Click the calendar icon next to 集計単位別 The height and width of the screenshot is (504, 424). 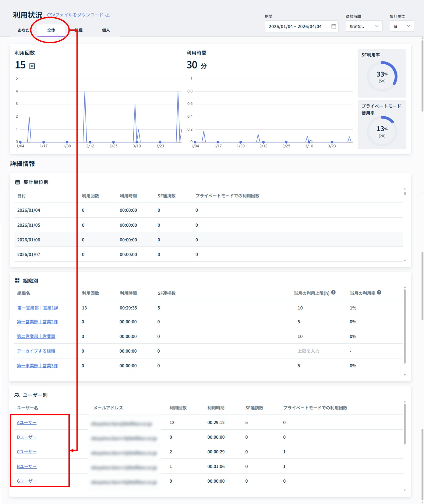(x=18, y=182)
